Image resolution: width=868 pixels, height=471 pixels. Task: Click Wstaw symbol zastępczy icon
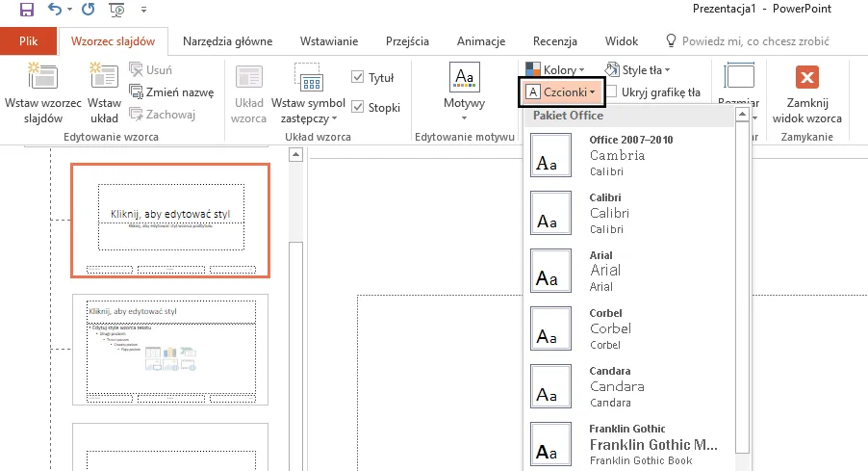[x=310, y=82]
